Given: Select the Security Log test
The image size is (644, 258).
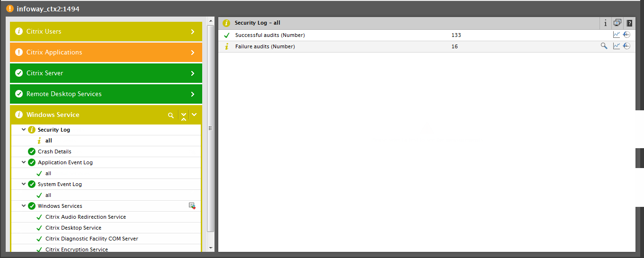Looking at the screenshot, I should (54, 130).
